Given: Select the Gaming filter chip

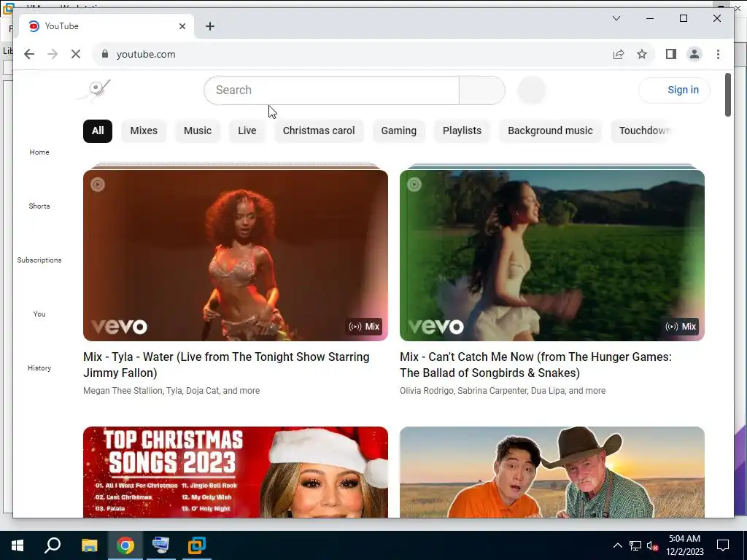Looking at the screenshot, I should pyautogui.click(x=399, y=131).
